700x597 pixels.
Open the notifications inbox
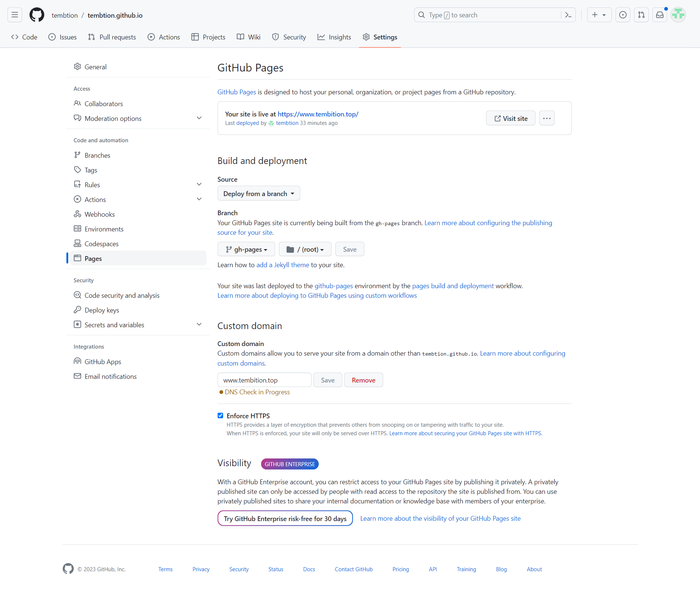coord(660,15)
